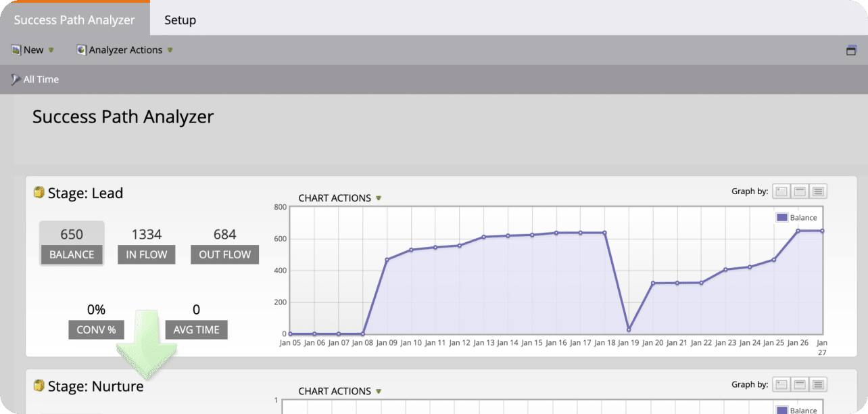This screenshot has height=414, width=868.
Task: Click the Analyzer Actions gear icon
Action: pyautogui.click(x=82, y=49)
